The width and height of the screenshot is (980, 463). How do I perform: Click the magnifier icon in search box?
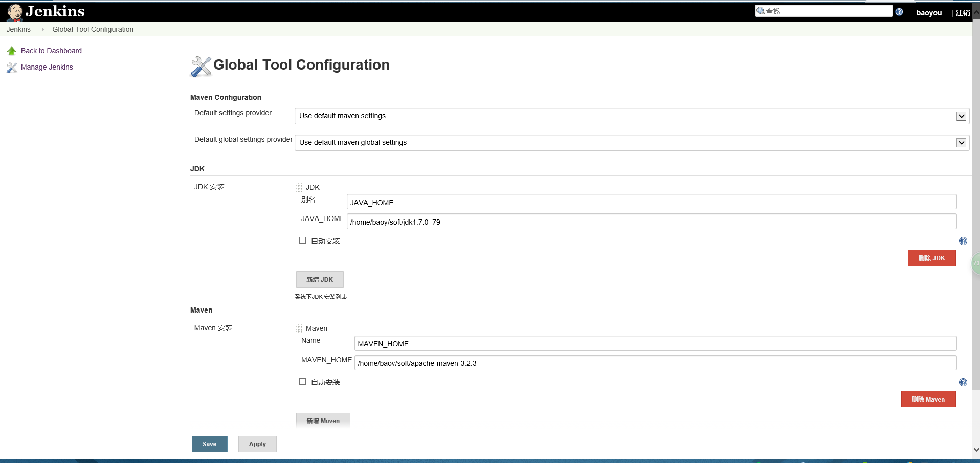(x=761, y=11)
